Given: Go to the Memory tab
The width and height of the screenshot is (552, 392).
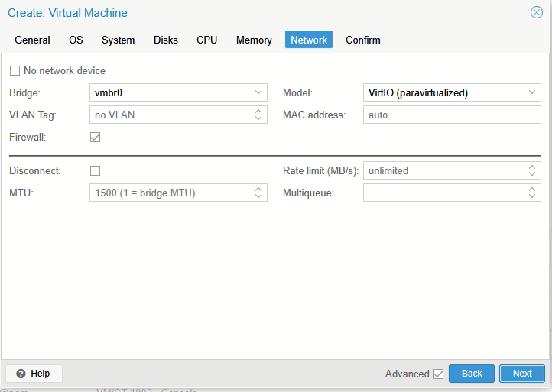Looking at the screenshot, I should tap(254, 40).
